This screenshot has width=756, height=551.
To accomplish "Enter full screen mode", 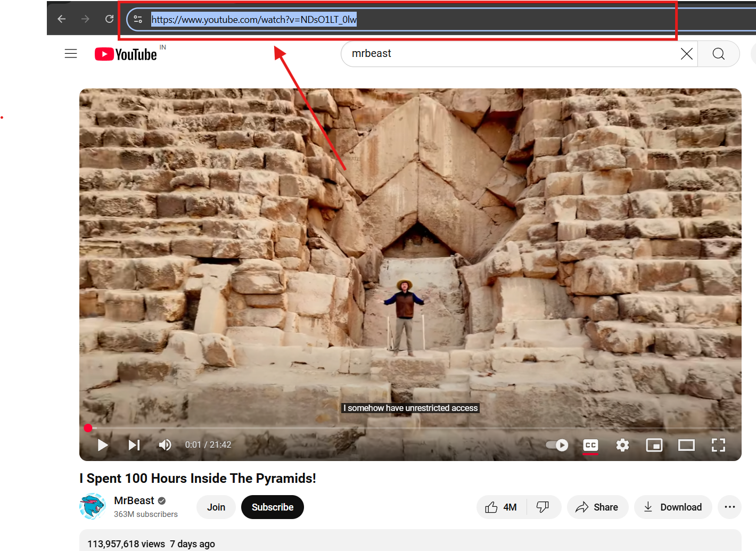I will [x=719, y=445].
